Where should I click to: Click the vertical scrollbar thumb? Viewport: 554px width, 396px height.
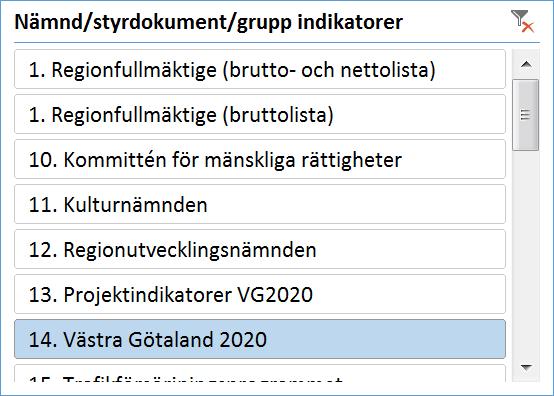tap(526, 115)
